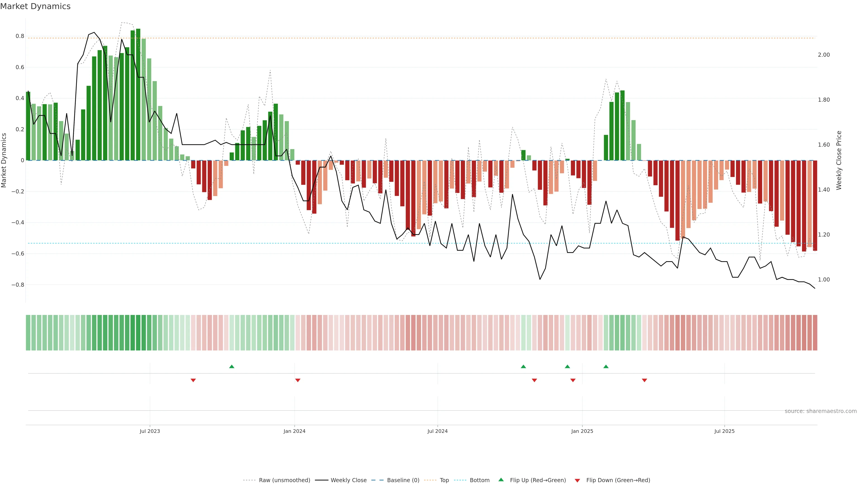Click the first red flip-down triangle marker
868x488 pixels.
pos(193,380)
